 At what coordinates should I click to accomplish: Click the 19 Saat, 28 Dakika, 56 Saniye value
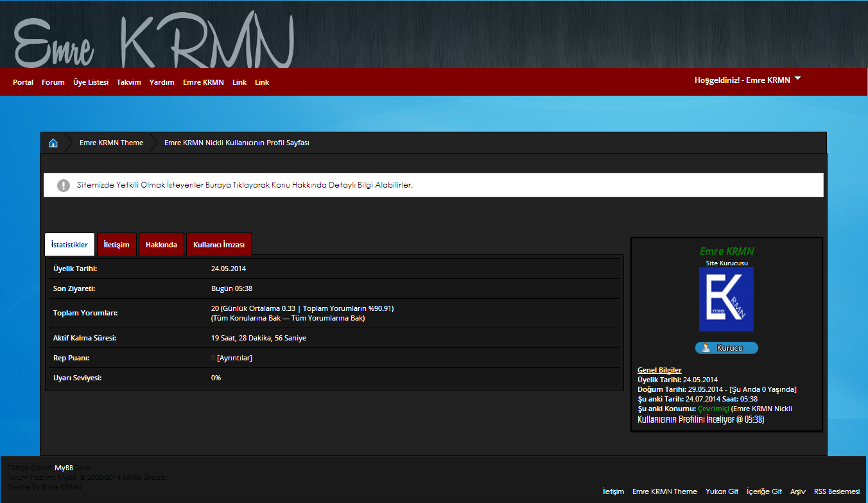[259, 338]
